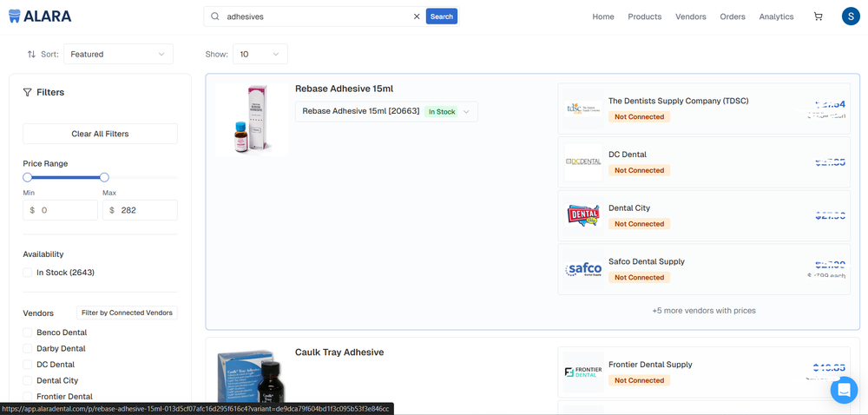Open the Sort Featured dropdown

point(118,54)
